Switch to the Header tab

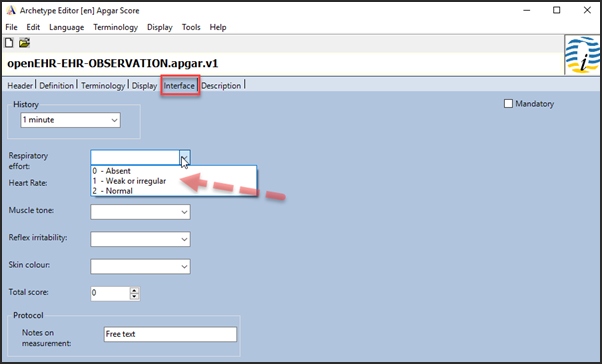pyautogui.click(x=20, y=86)
